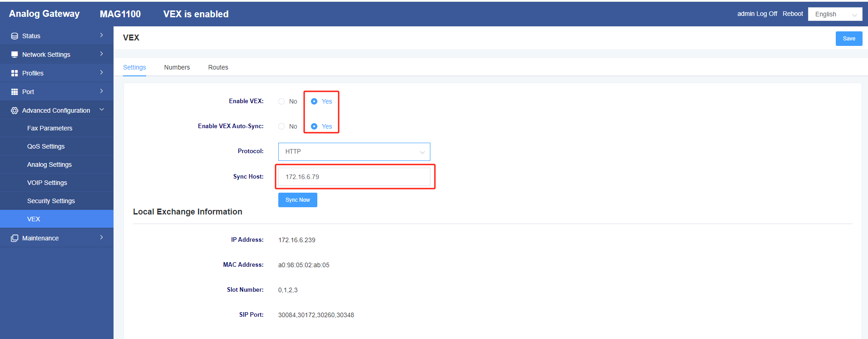Click the Log Off link

[767, 14]
